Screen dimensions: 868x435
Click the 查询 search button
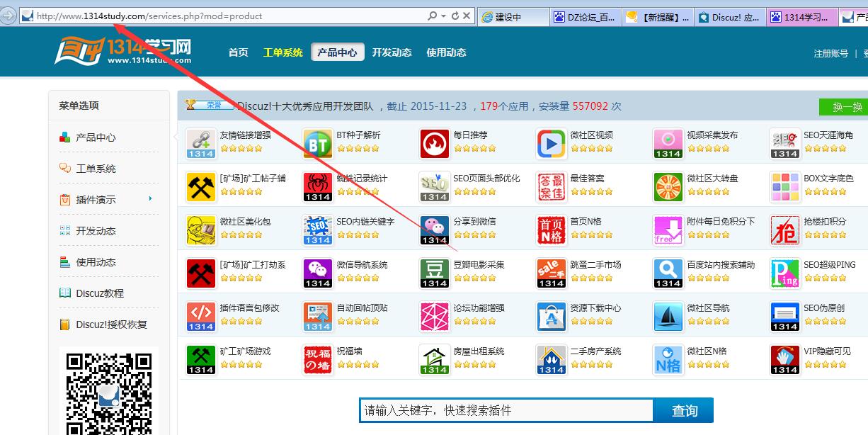[683, 410]
